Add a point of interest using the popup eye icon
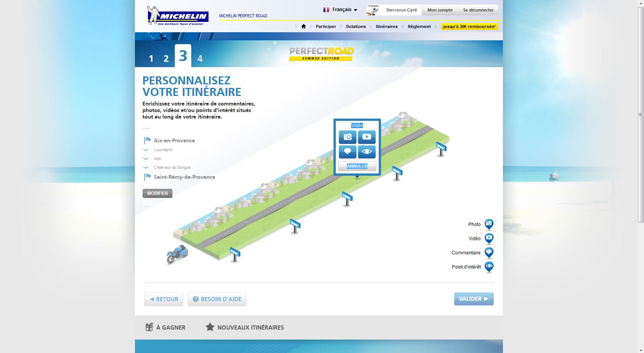This screenshot has width=644, height=353. pos(367,152)
